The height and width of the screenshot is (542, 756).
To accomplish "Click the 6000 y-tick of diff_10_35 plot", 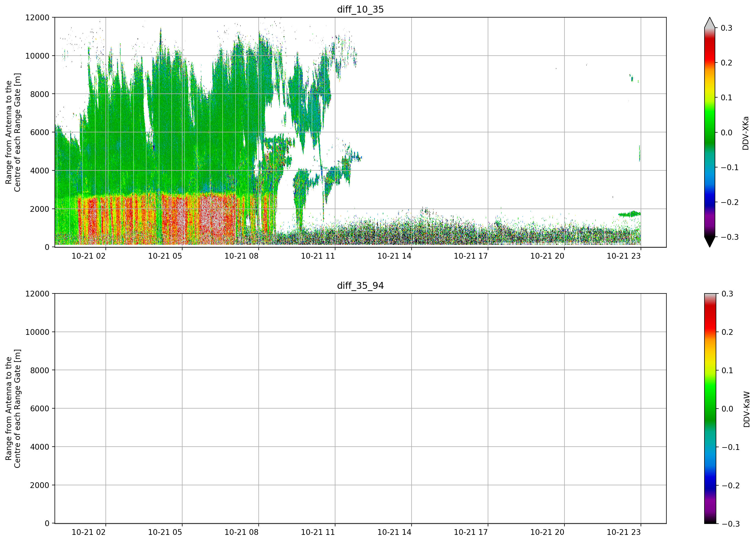I will pos(40,132).
